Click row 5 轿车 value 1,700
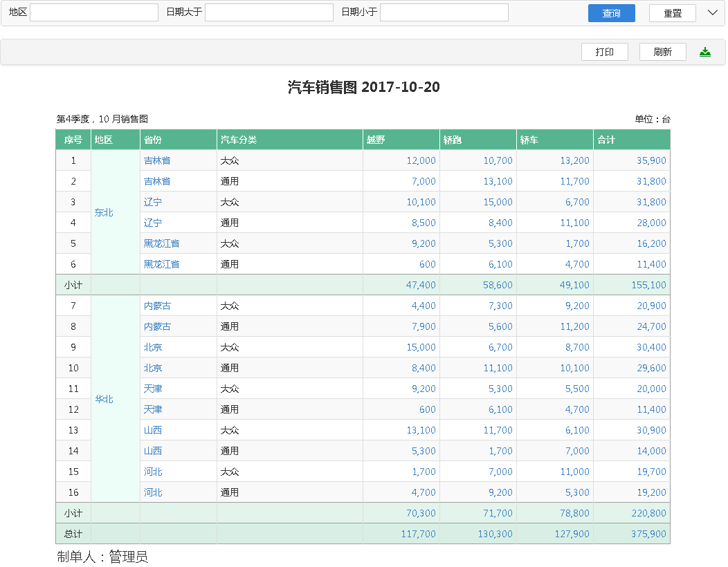 (577, 243)
